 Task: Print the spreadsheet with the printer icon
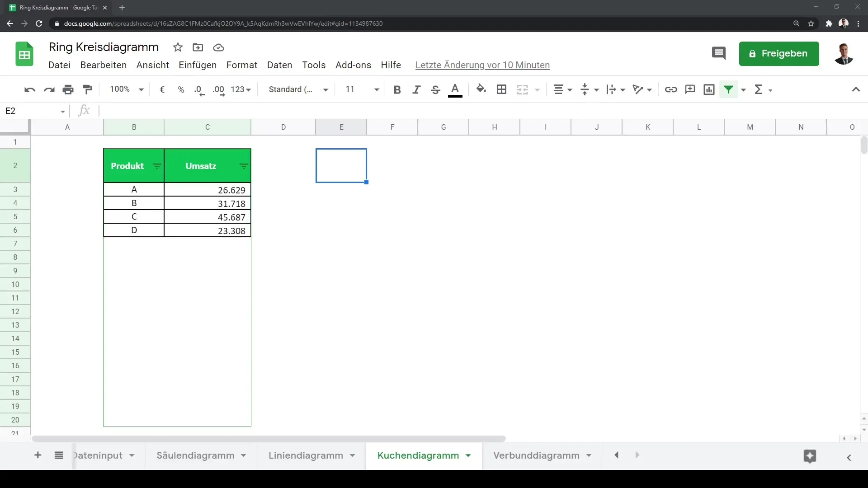68,89
